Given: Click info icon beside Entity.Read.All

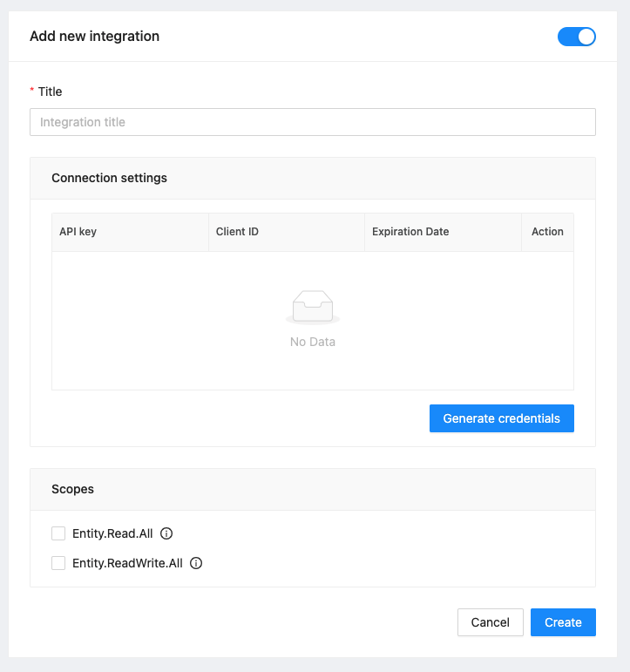Looking at the screenshot, I should point(166,533).
